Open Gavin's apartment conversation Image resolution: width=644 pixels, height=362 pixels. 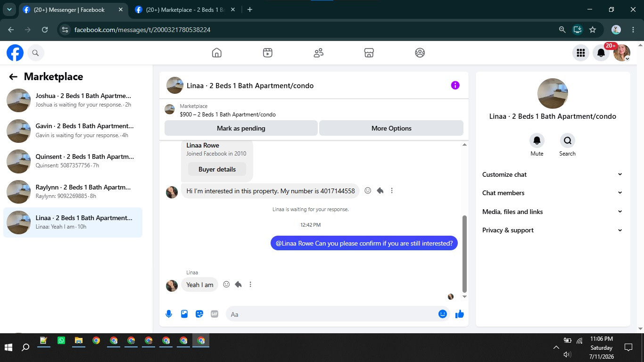click(x=73, y=131)
